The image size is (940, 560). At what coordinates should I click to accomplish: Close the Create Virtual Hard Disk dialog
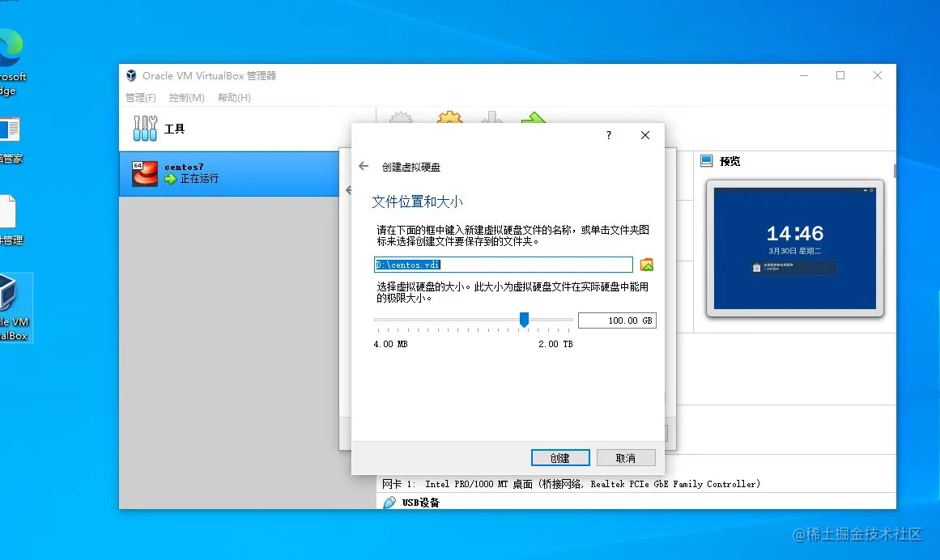coord(645,135)
